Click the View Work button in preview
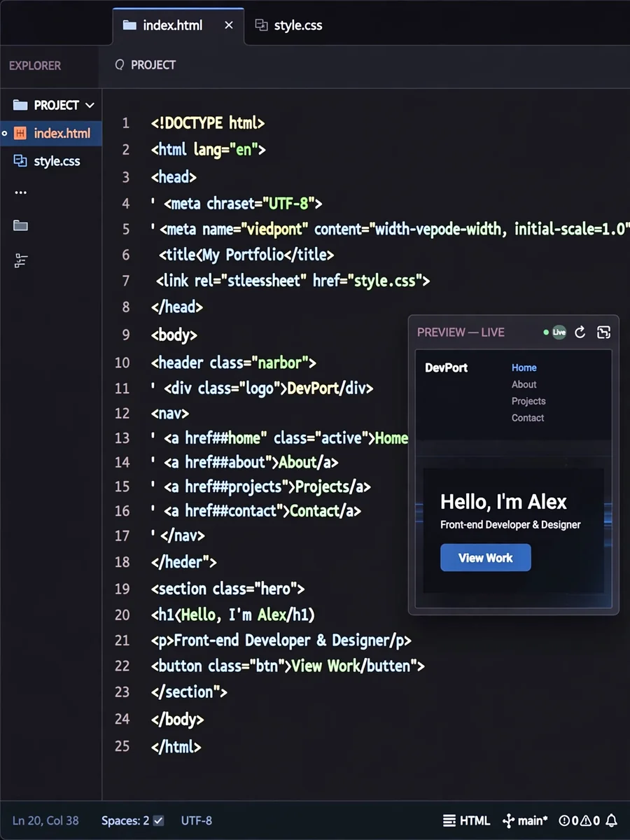 (x=486, y=558)
